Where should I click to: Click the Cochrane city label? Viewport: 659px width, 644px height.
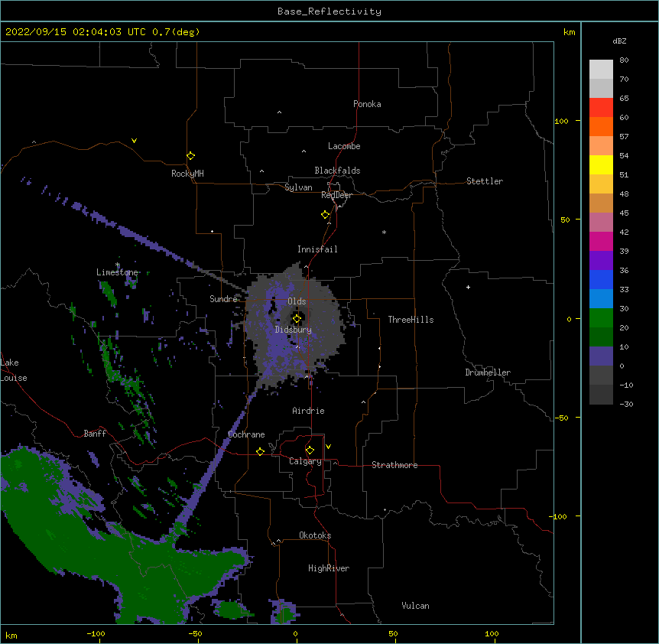point(246,434)
